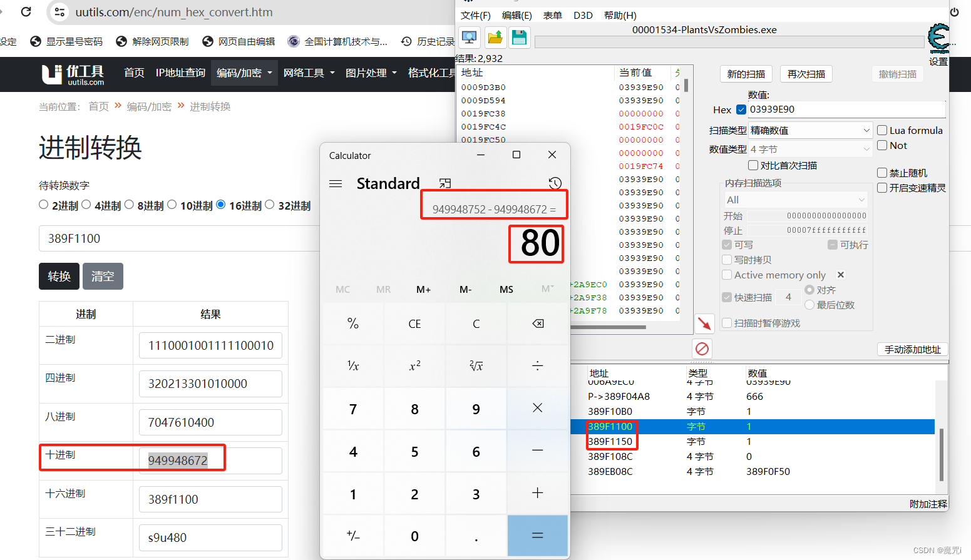
Task: Open 文件(F) menu
Action: pos(476,15)
